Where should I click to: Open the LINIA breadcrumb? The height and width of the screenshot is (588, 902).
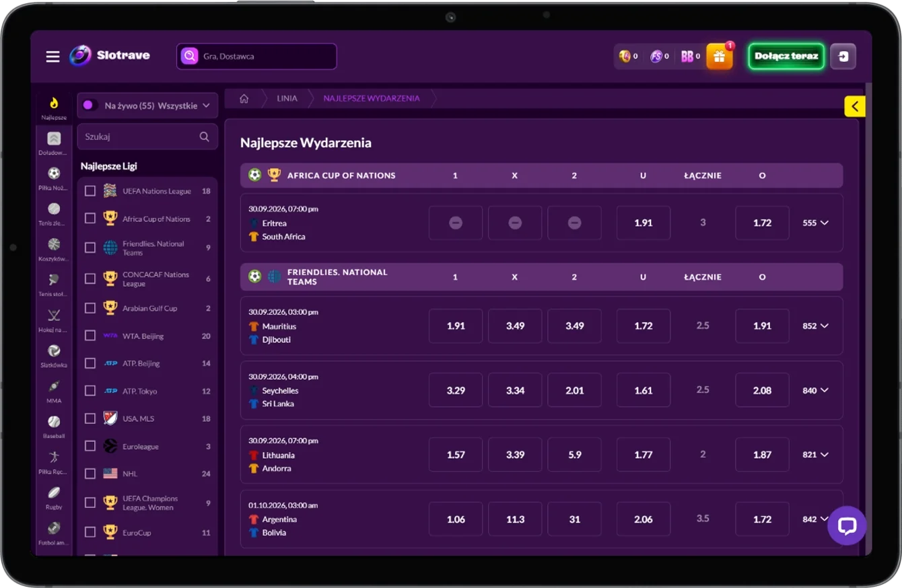pyautogui.click(x=287, y=98)
